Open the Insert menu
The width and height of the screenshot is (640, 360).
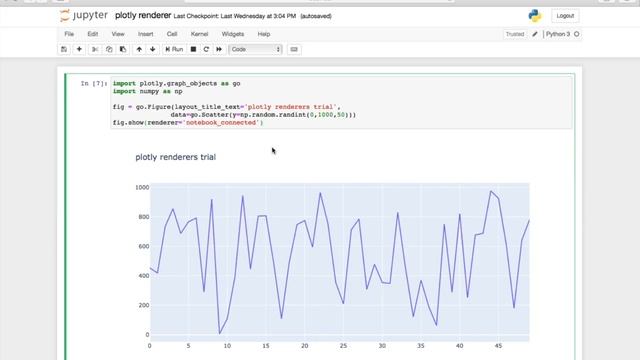point(146,34)
